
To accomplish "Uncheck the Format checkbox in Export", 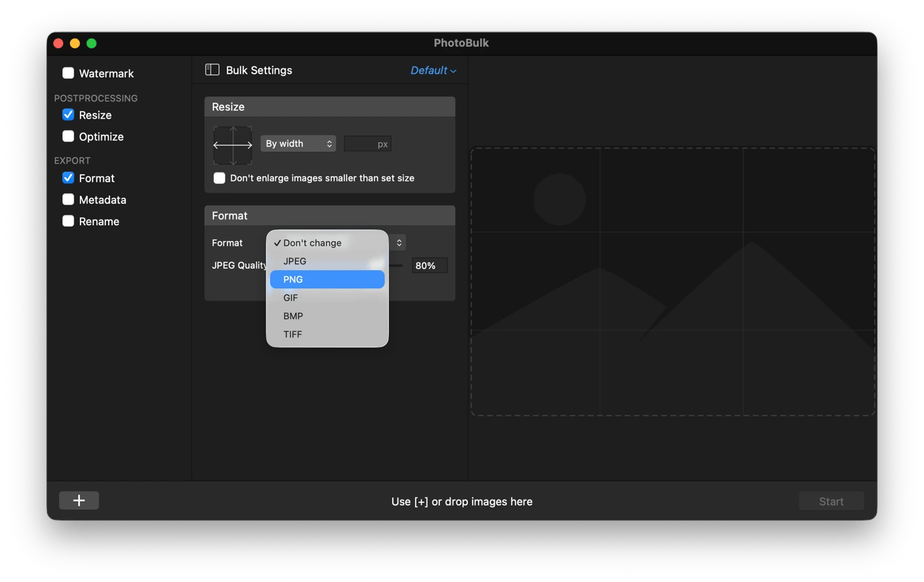I will pos(68,178).
